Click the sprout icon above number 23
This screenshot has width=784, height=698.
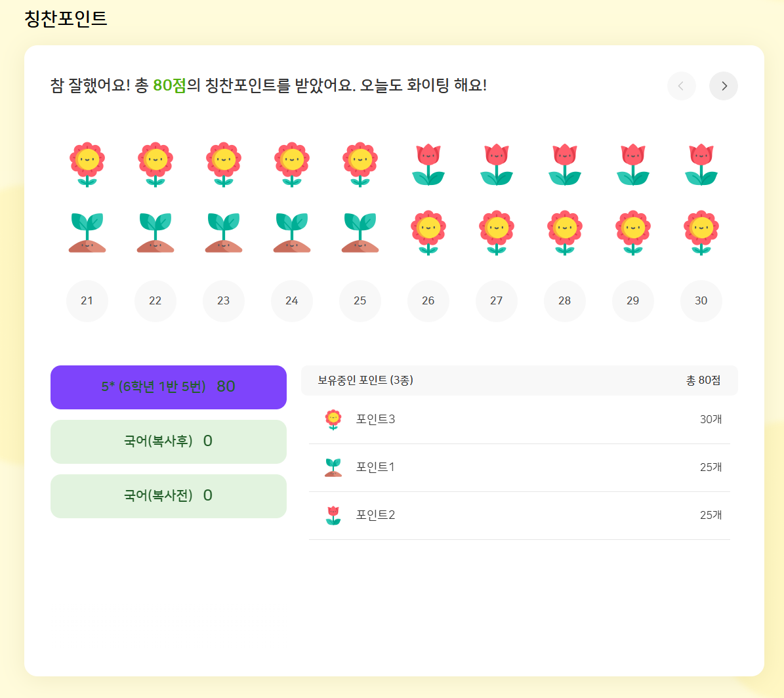[x=224, y=233]
